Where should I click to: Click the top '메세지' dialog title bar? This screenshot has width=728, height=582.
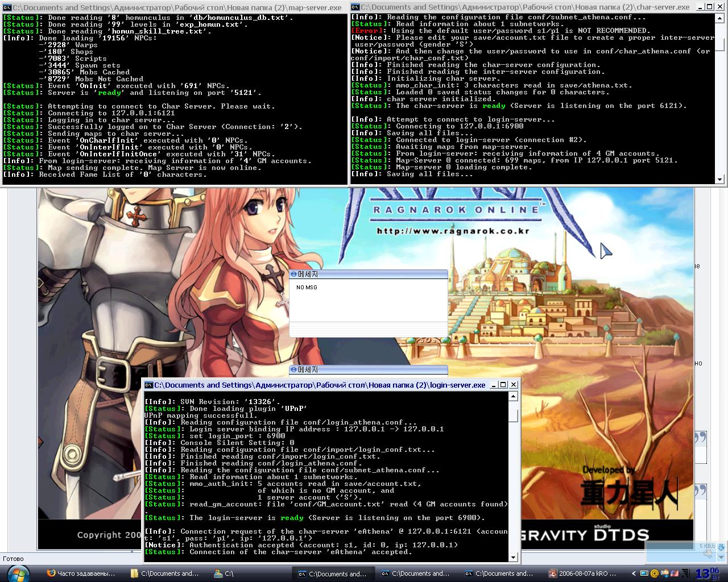tap(369, 274)
